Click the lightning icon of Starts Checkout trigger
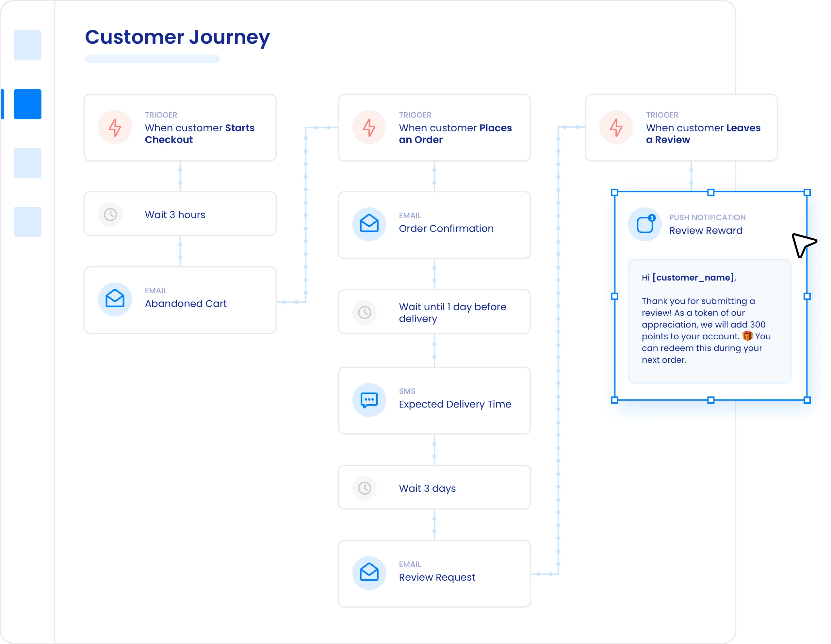The image size is (831, 644). coord(115,127)
